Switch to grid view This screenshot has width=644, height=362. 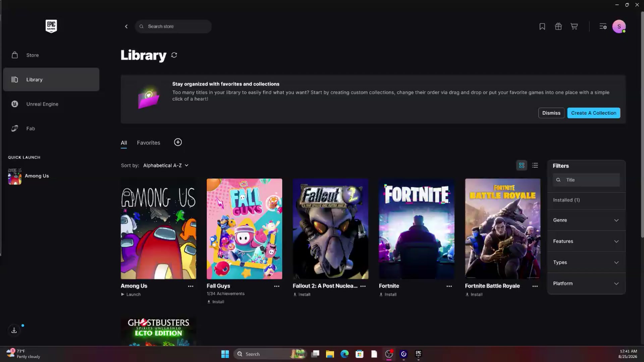pos(522,165)
